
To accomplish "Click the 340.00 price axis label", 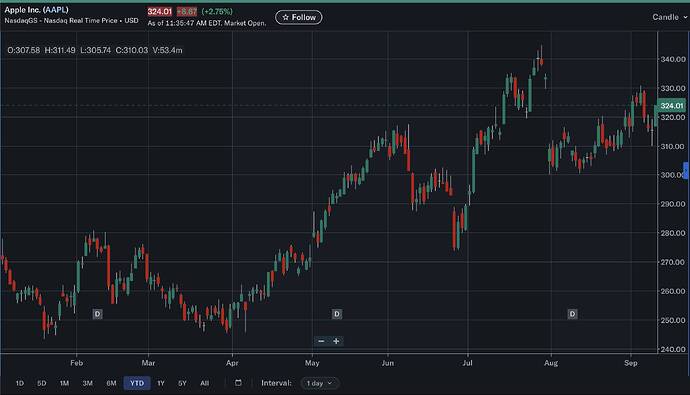I will pos(673,59).
